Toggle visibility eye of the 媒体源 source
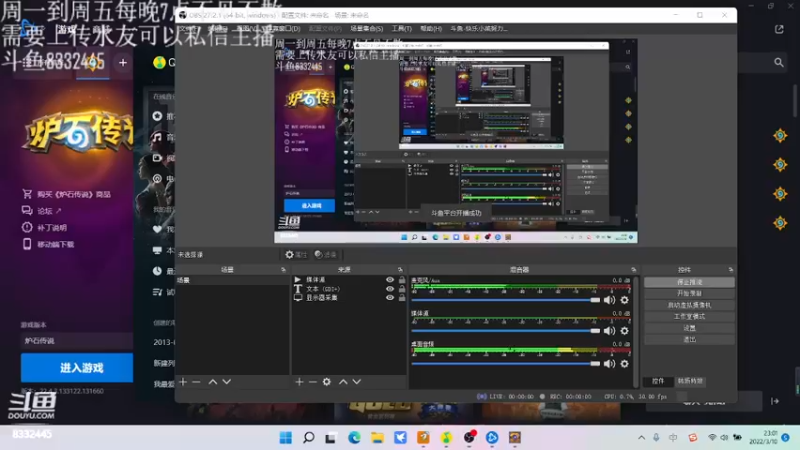The image size is (800, 450). pos(390,280)
